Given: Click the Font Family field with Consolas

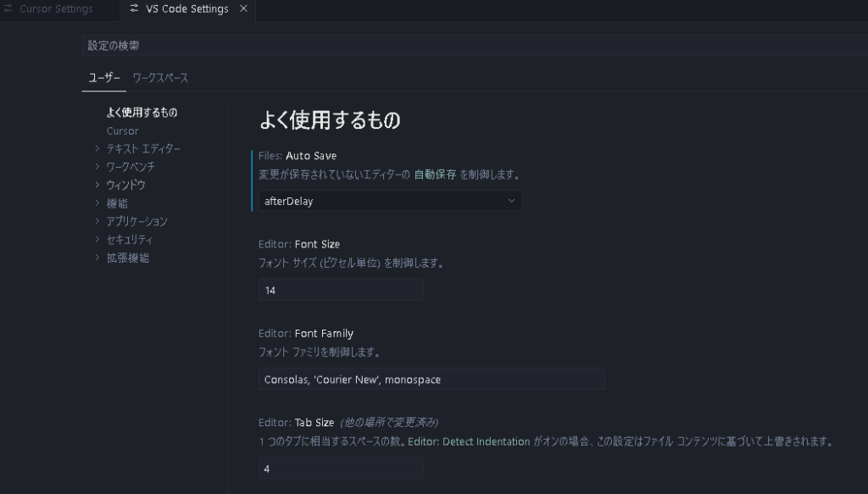Looking at the screenshot, I should (431, 380).
